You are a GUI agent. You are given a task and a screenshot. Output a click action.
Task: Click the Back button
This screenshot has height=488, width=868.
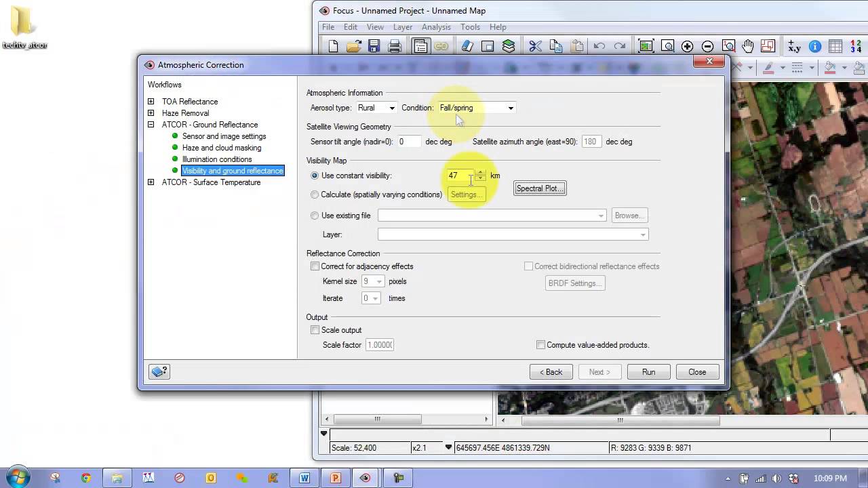click(551, 372)
